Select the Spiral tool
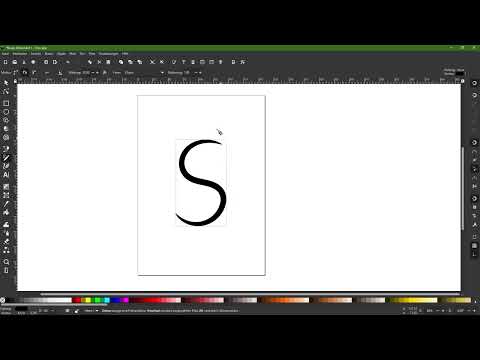 [x=6, y=137]
